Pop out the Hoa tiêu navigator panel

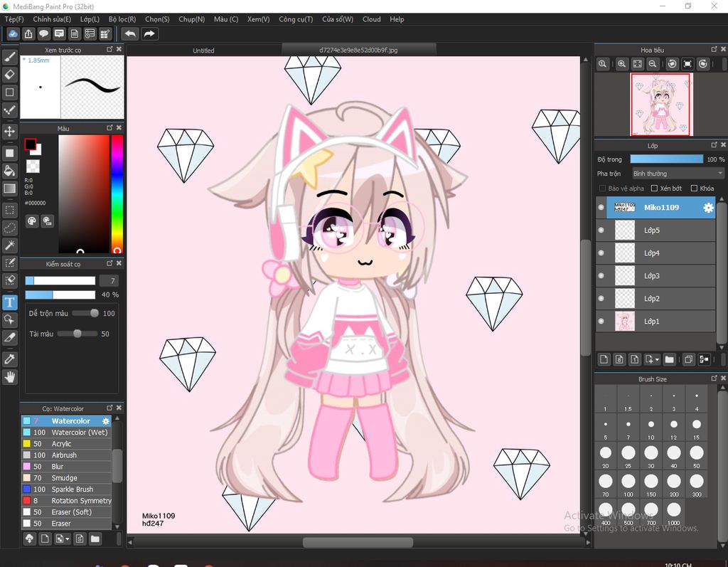pyautogui.click(x=714, y=49)
